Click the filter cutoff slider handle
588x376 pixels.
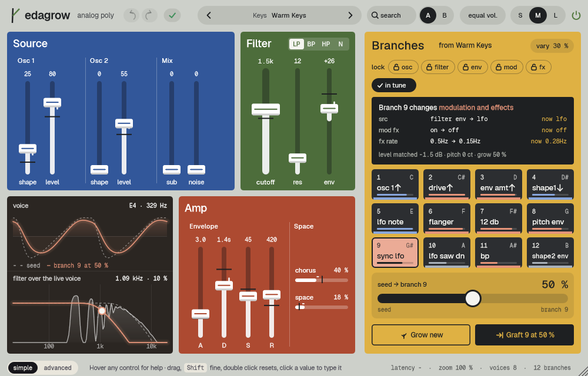(266, 110)
